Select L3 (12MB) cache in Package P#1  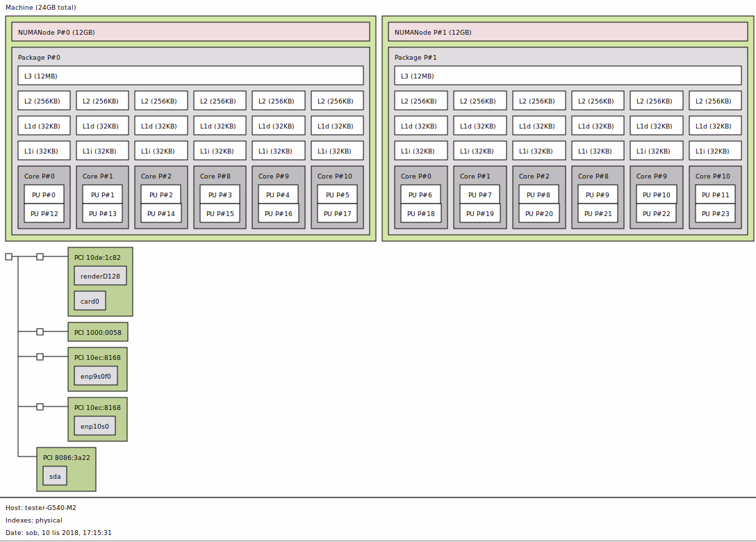[567, 76]
